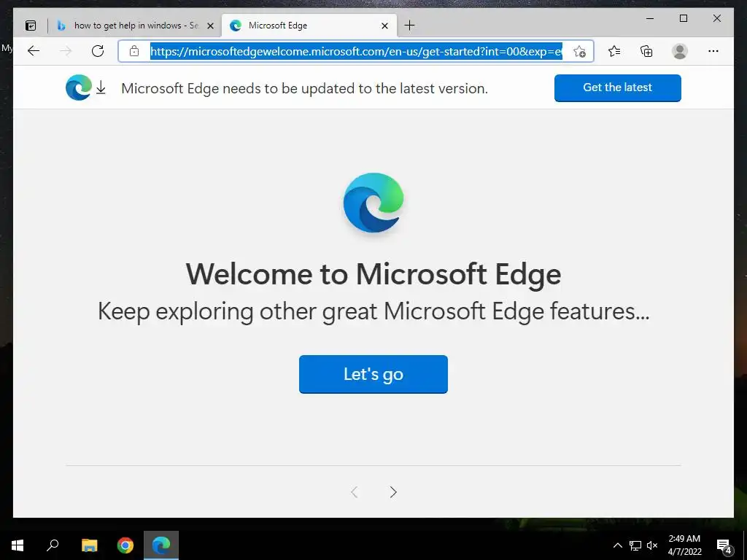Viewport: 747px width, 560px height.
Task: Click the address bar URL field
Action: [x=356, y=51]
